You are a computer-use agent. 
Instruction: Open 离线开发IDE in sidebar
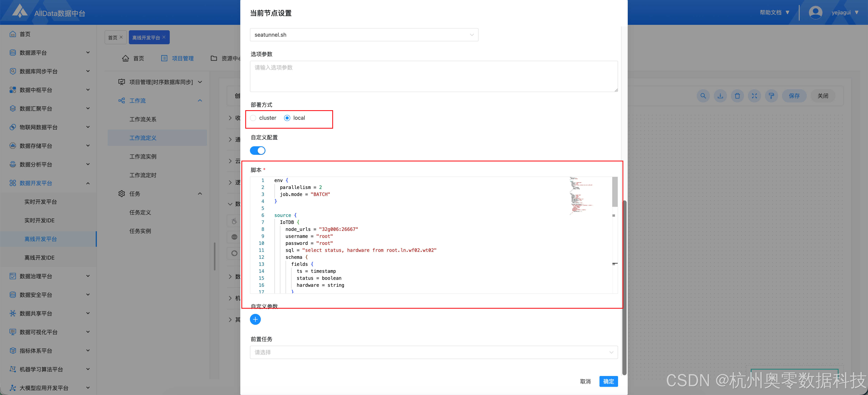point(39,257)
